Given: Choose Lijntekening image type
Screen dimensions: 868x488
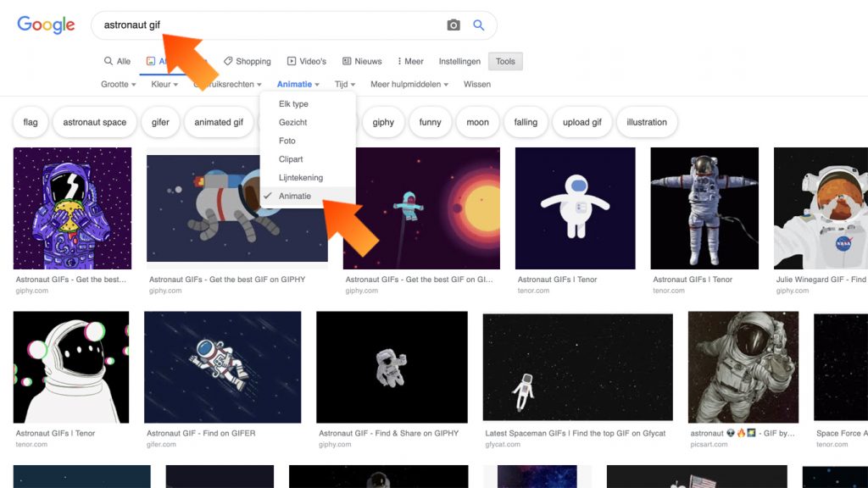Looking at the screenshot, I should (308, 178).
